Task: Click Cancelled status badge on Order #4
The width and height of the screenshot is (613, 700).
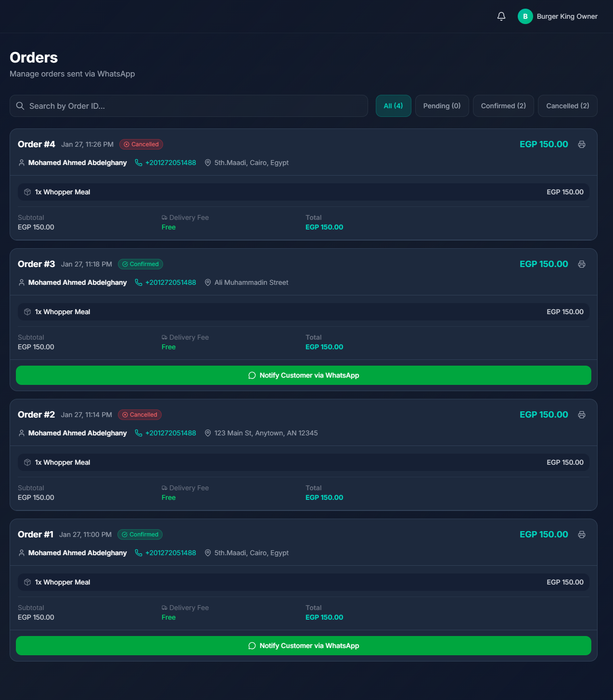Action: click(141, 144)
